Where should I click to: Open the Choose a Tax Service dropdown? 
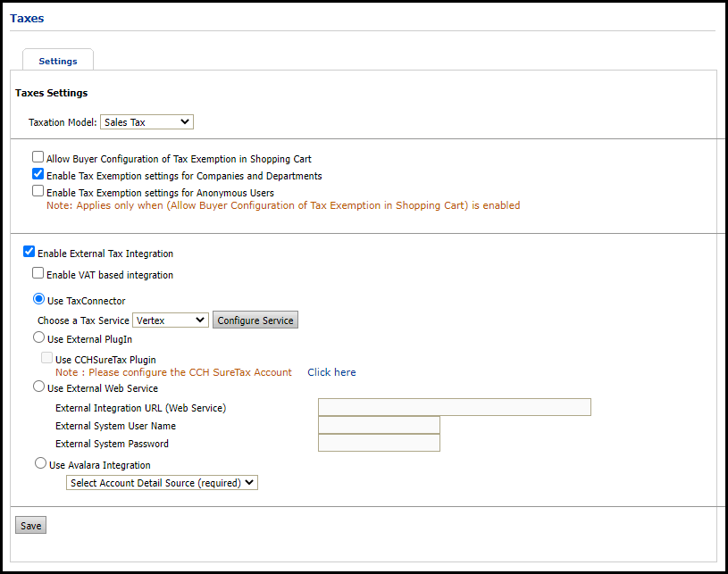coord(170,320)
